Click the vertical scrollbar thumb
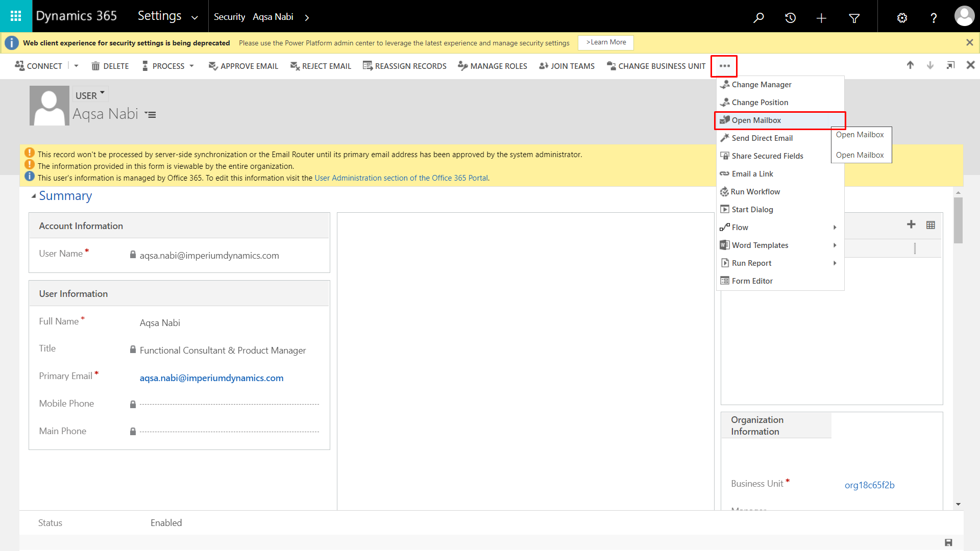 [958, 219]
